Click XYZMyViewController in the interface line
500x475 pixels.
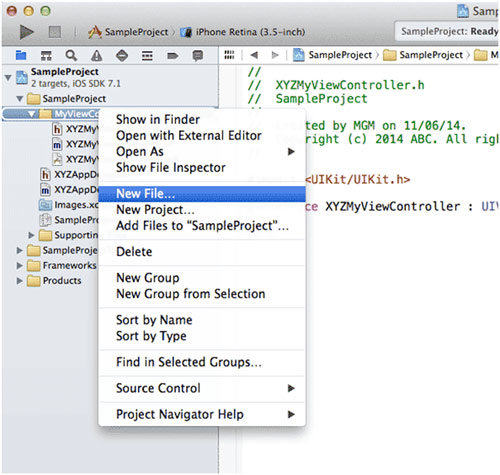(393, 207)
